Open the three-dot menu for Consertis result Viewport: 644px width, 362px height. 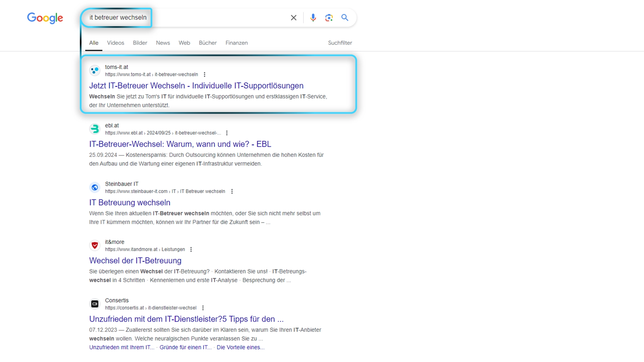203,308
